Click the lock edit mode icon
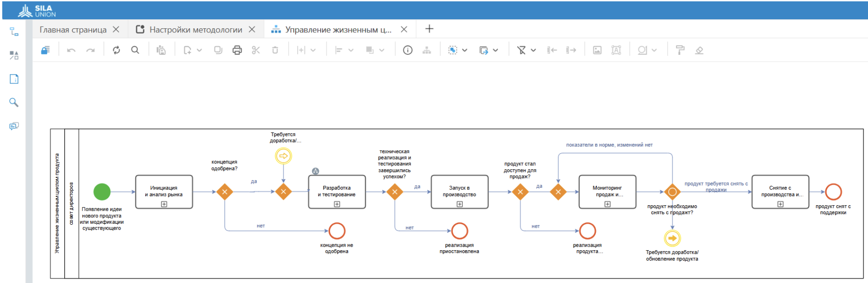Image resolution: width=868 pixels, height=283 pixels. tap(45, 50)
